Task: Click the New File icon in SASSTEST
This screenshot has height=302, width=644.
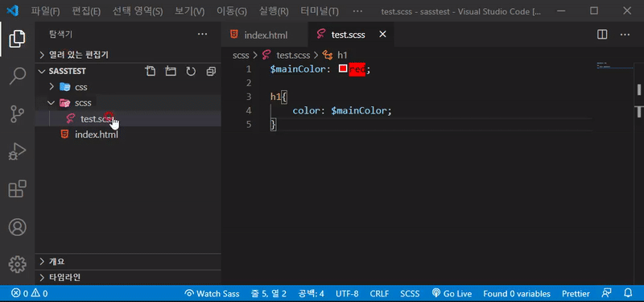Action: pos(151,72)
